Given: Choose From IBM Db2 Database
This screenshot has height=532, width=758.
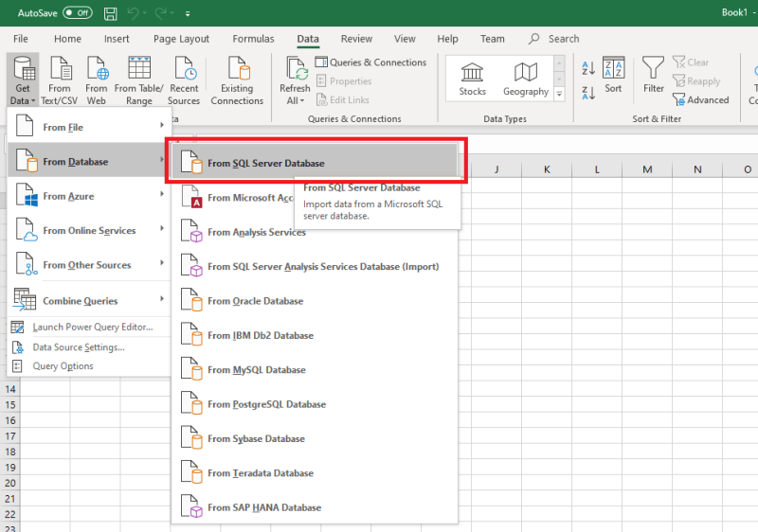Looking at the screenshot, I should [315, 335].
